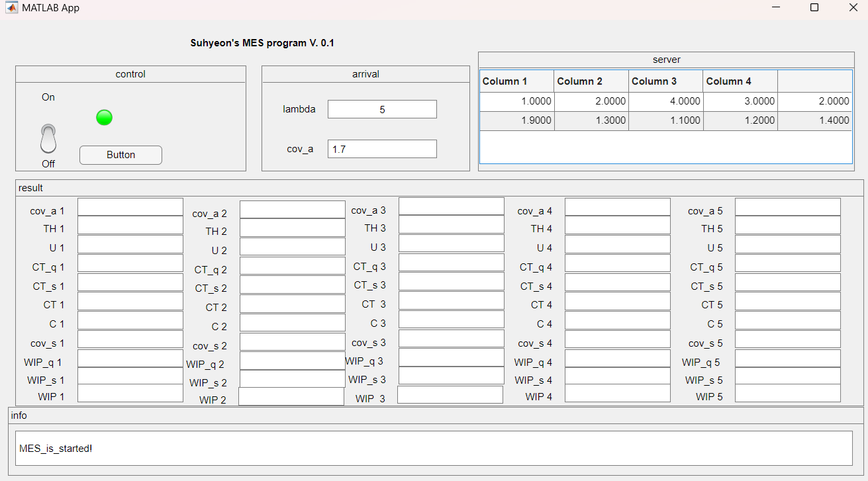868x481 pixels.
Task: Click the TH 5 result field
Action: pyautogui.click(x=788, y=225)
